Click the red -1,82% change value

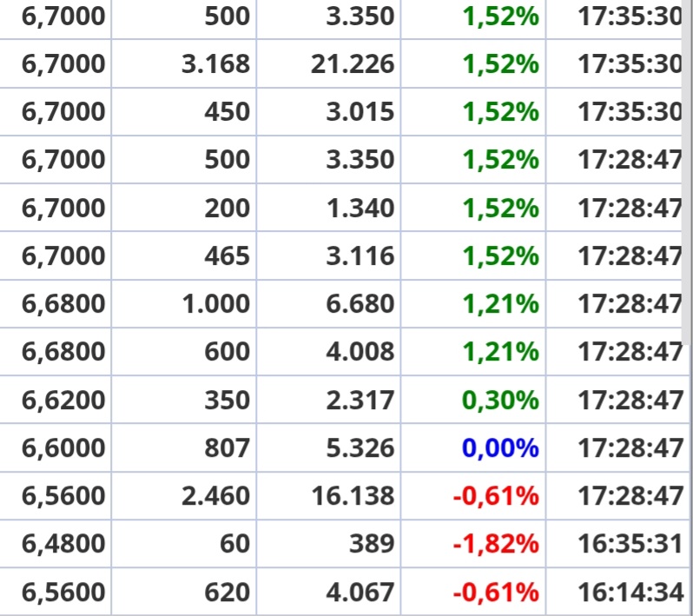[x=495, y=544]
